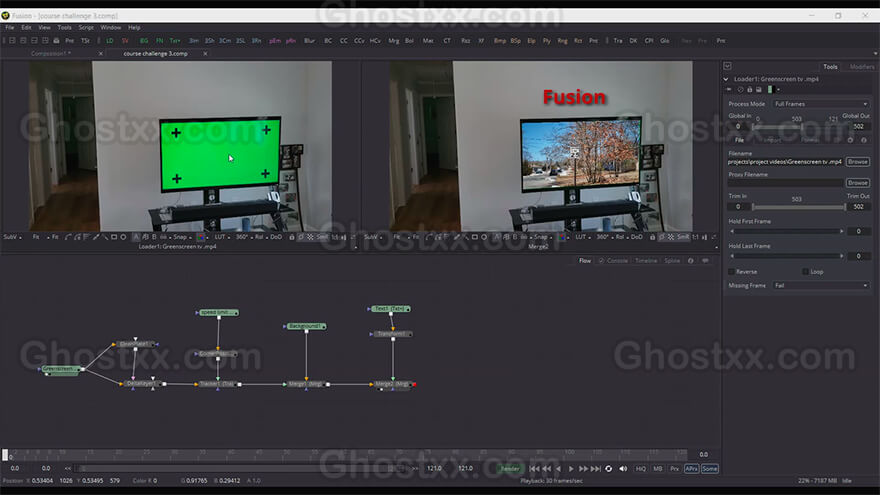This screenshot has height=495, width=880.
Task: Open the Missing Frame dropdown
Action: [821, 286]
